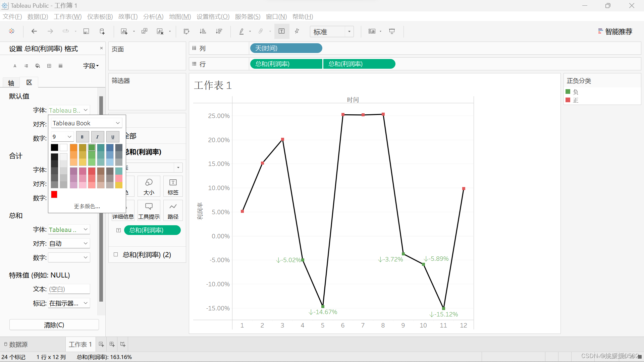The height and width of the screenshot is (362, 644).
Task: Toggle the italic font button
Action: pos(97,137)
